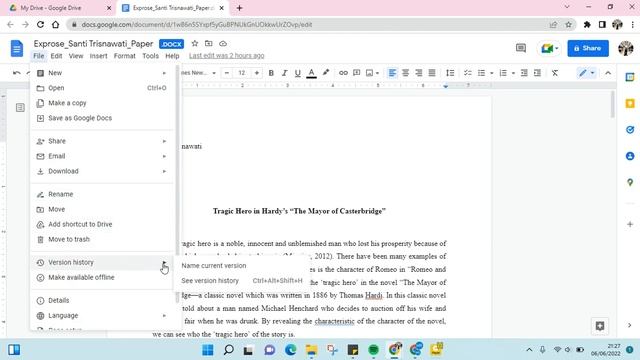Open the comment history icon

(x=521, y=48)
